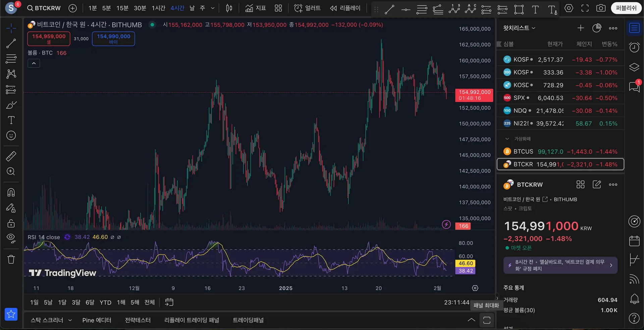
Task: Open the alerts bell panel
Action: pyautogui.click(x=634, y=299)
